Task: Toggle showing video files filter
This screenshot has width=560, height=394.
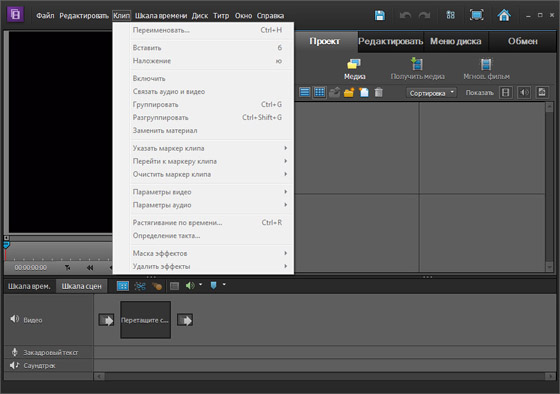Action: (x=505, y=93)
